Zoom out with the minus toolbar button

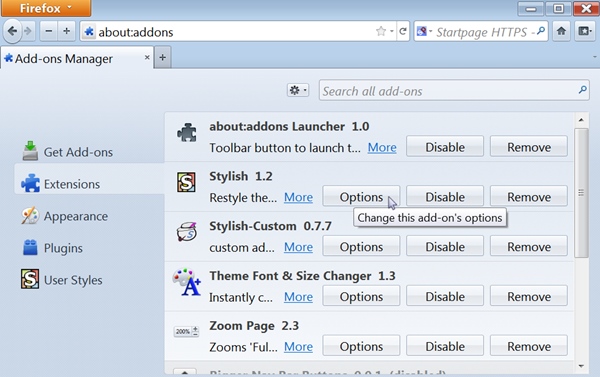[x=49, y=31]
